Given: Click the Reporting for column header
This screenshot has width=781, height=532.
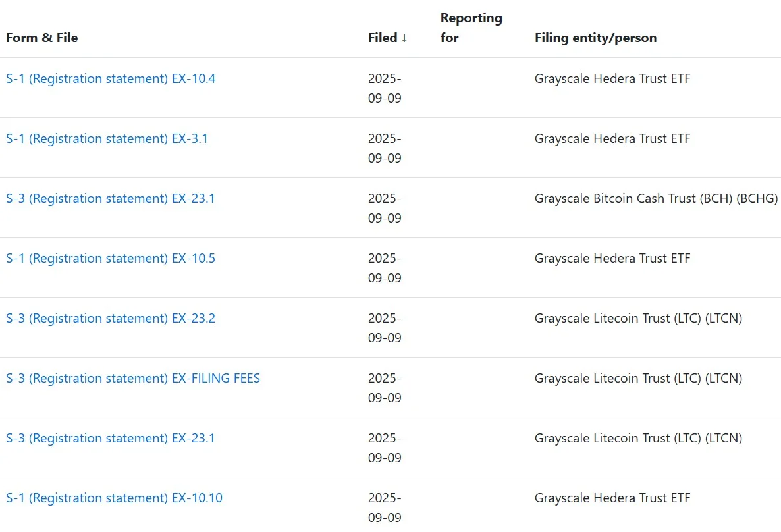Looking at the screenshot, I should [471, 28].
